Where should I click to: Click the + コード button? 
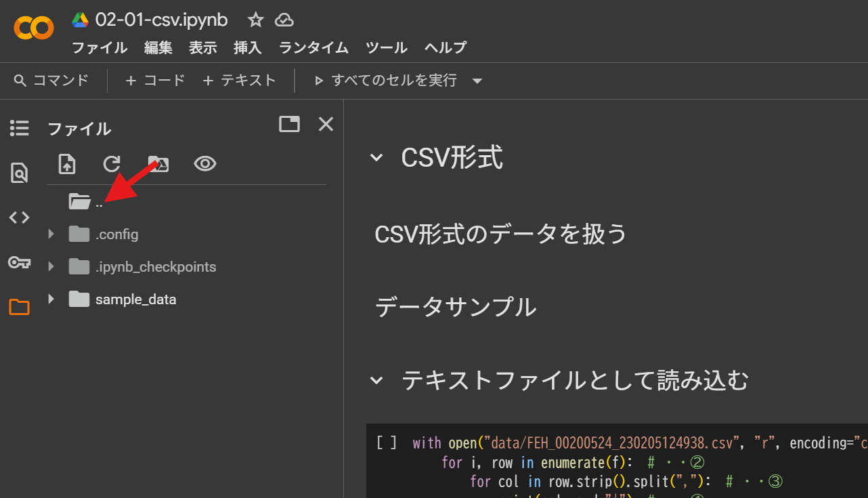click(x=155, y=81)
